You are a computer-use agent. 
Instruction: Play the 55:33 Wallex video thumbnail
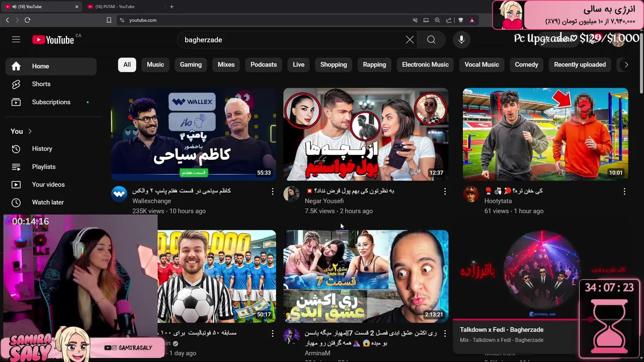point(194,134)
